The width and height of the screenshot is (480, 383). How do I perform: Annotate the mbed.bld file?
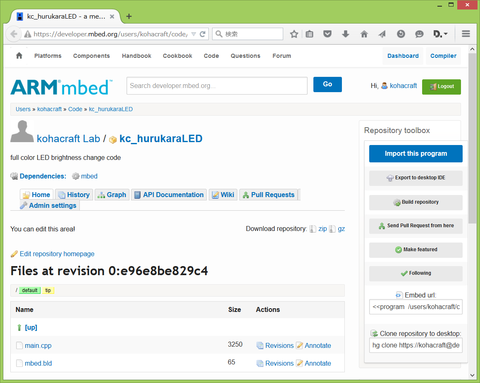tap(318, 363)
